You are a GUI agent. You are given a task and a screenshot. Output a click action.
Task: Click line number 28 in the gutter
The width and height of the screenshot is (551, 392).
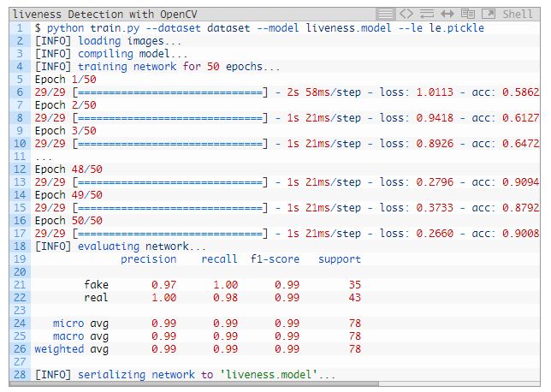20,375
